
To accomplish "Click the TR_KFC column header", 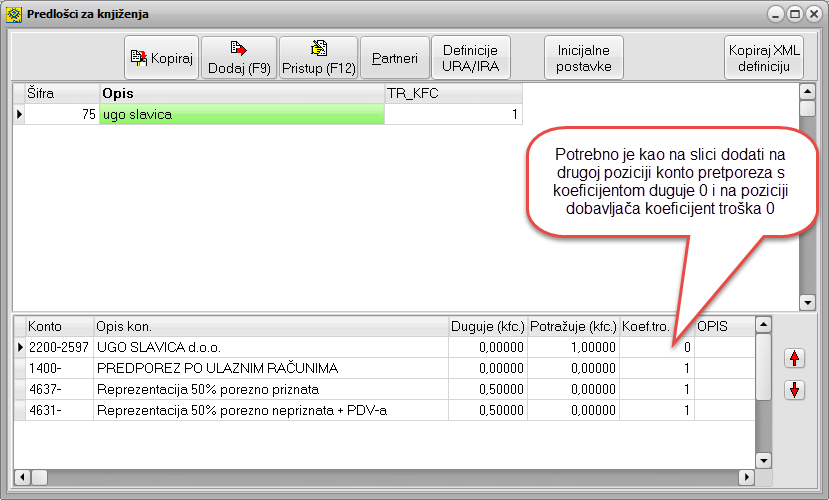I will (x=453, y=93).
